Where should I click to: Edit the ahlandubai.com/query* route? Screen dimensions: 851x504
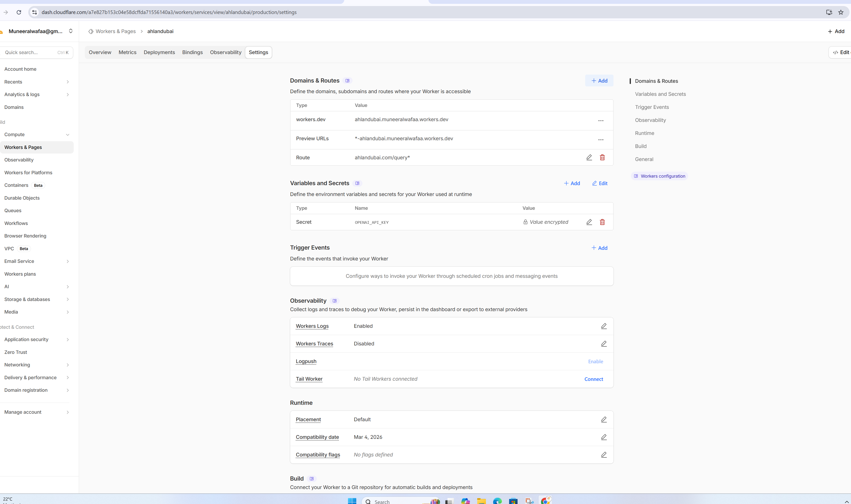click(x=589, y=157)
